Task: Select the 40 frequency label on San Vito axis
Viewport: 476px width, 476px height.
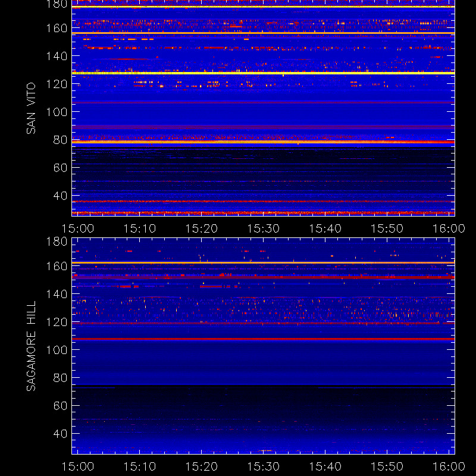Action: (x=60, y=196)
